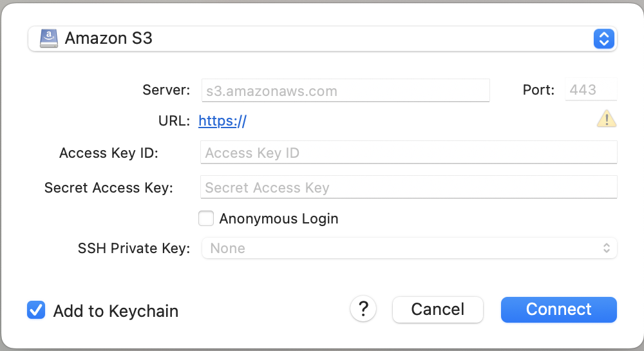Click the Anonymous Login label text
The width and height of the screenshot is (644, 351).
click(278, 218)
